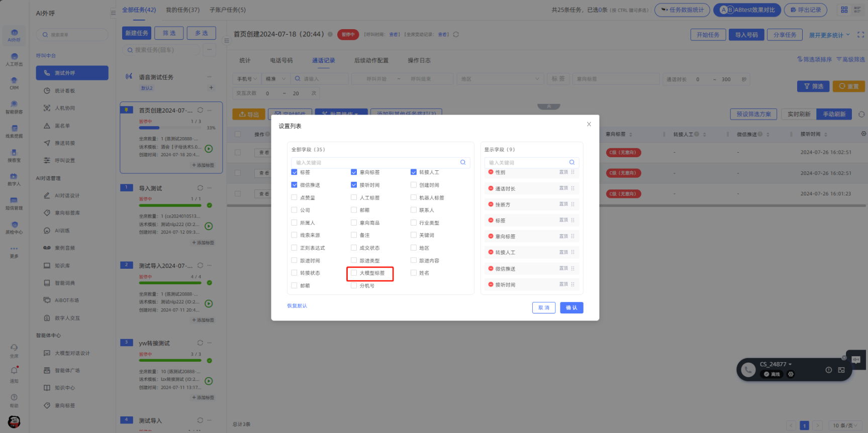Click 置顶 for the 微信推送 field

click(563, 268)
